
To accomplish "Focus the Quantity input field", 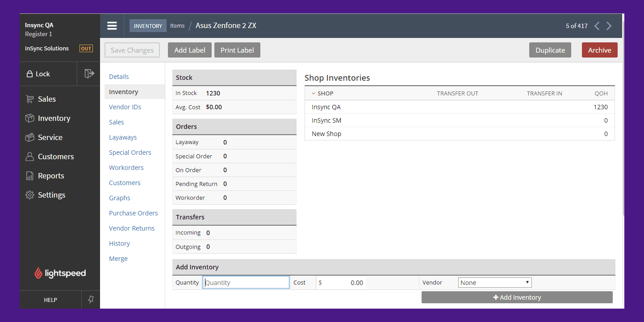I will (246, 282).
